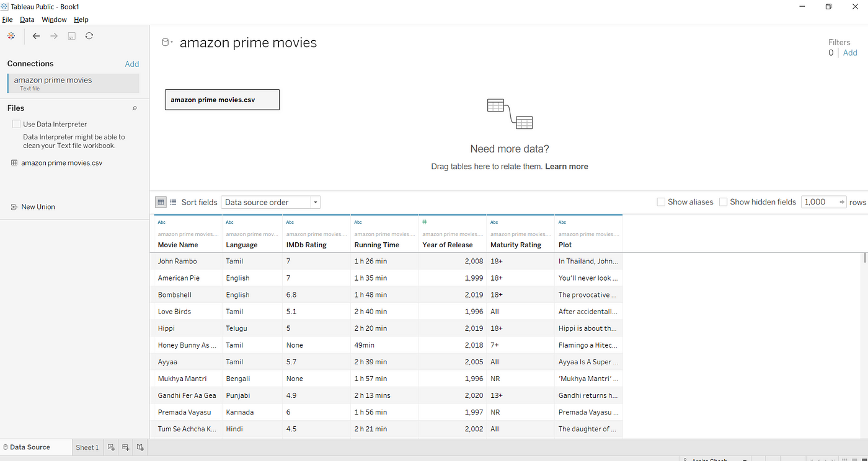Switch to metadata list view

(173, 202)
